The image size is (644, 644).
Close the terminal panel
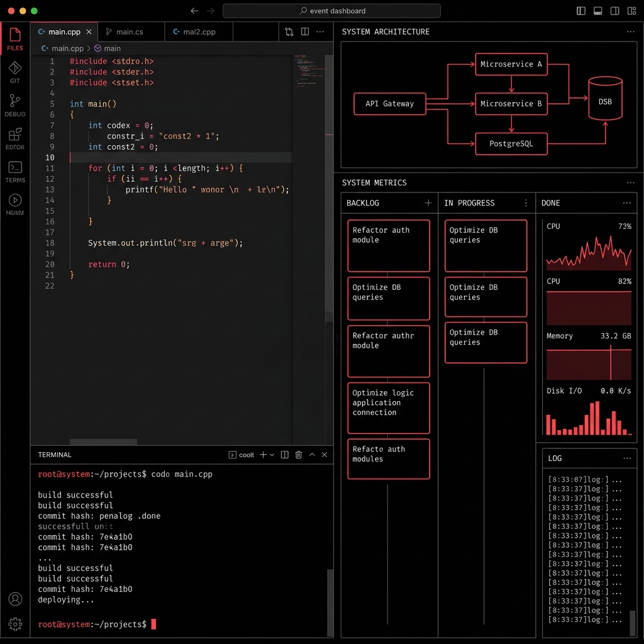(x=325, y=455)
